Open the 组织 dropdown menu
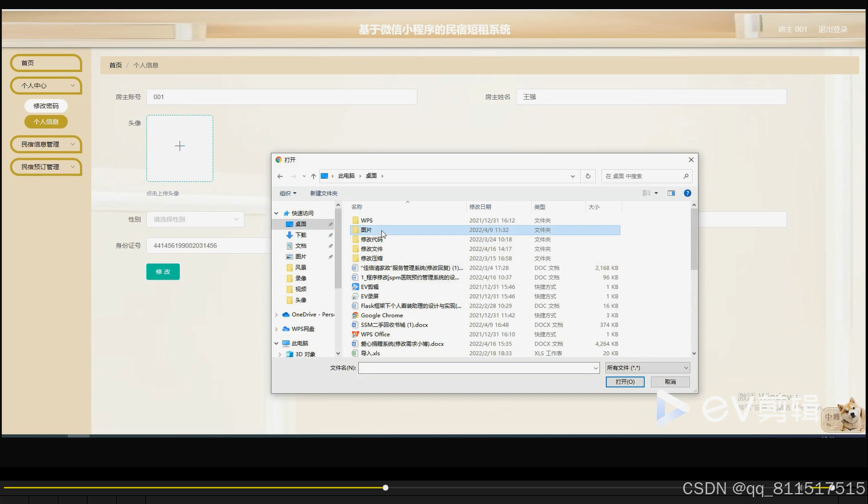 [288, 193]
